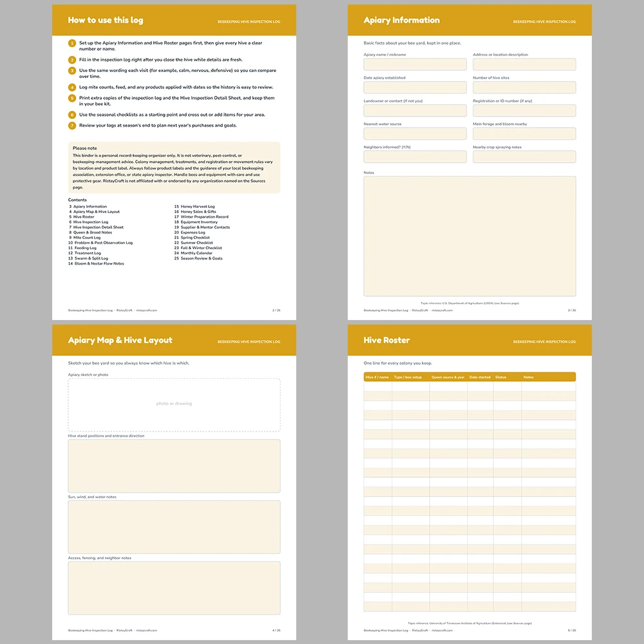Click the 'Contents' heading

[77, 200]
